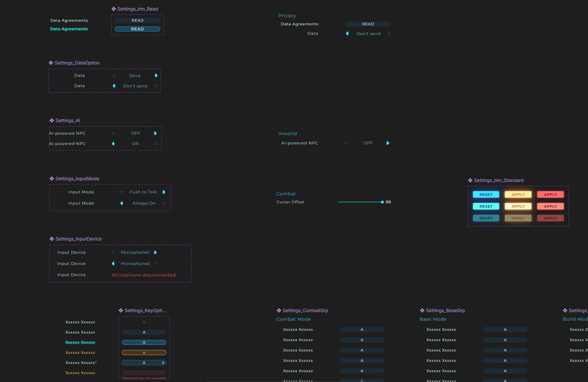Click the Settings_CombatGrp component diamond icon
The width and height of the screenshot is (588, 382).
279,310
